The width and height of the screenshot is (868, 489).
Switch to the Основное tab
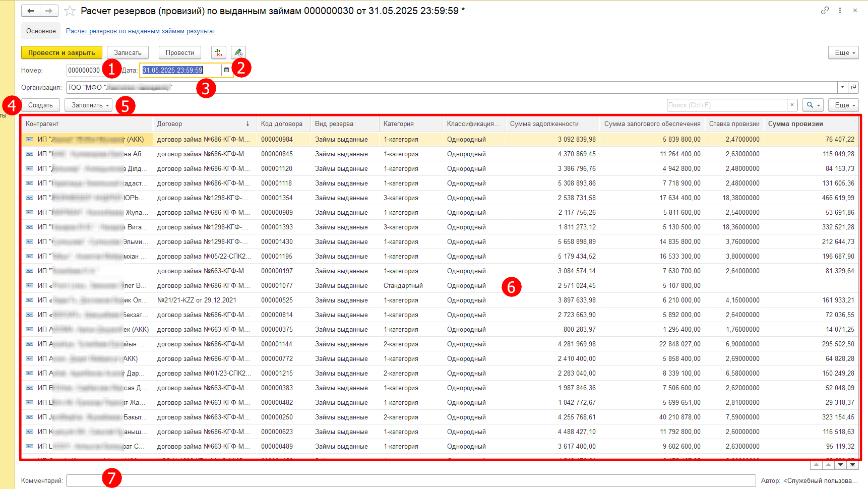coord(41,31)
